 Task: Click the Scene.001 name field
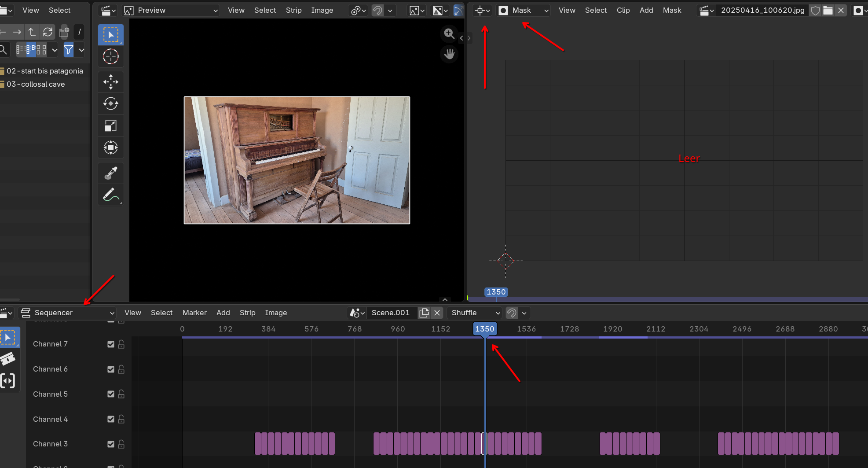click(x=391, y=313)
